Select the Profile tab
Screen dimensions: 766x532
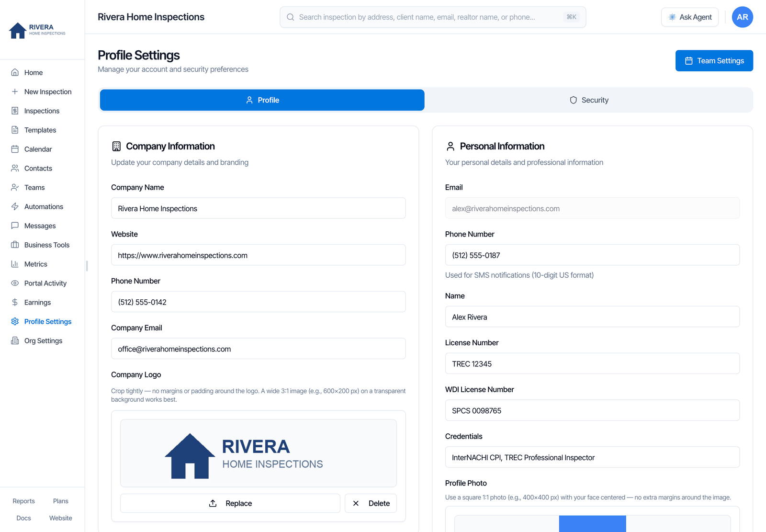pos(262,100)
